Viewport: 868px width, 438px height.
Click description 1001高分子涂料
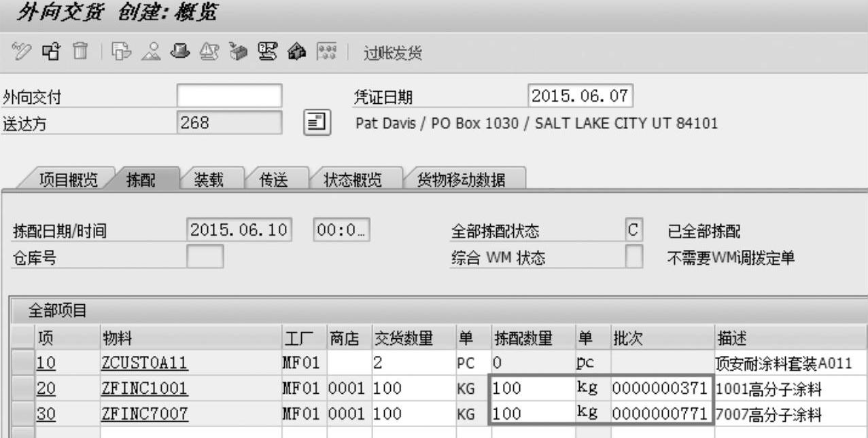(769, 389)
